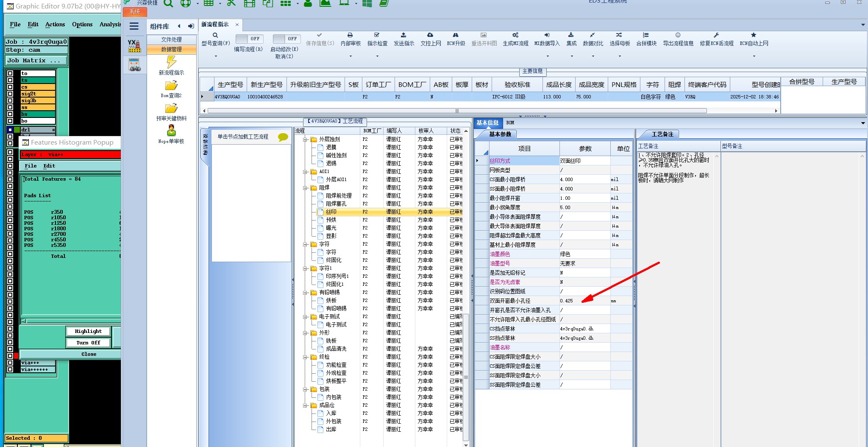Click the 导出流程信息 smiley icon
Screen dimensions: 868x447
click(678, 35)
